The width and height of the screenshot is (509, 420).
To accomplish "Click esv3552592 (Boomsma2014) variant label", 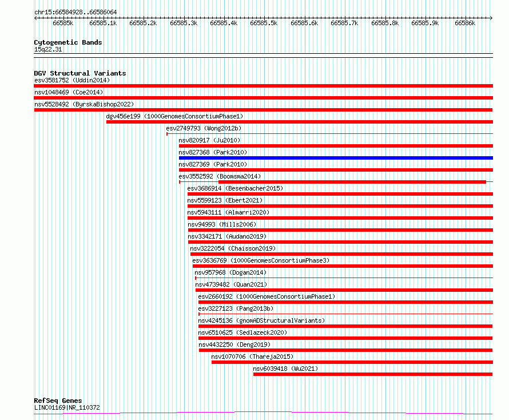I will [220, 176].
